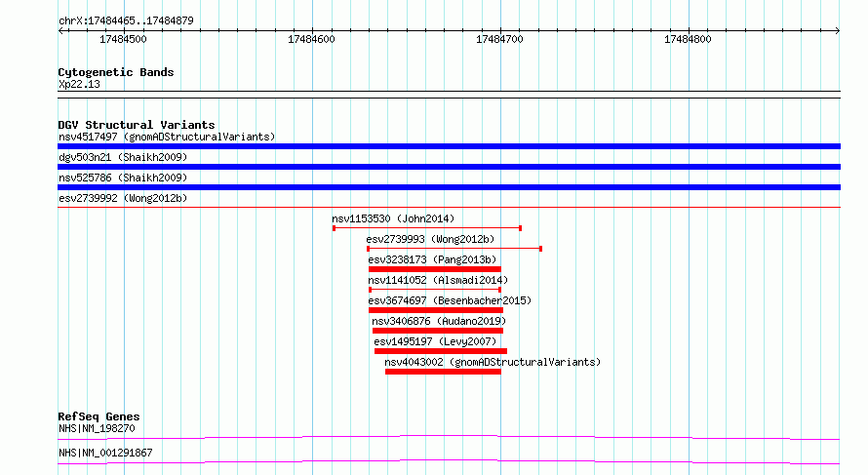The image size is (868, 475).
Task: Click the right arrowhead of the ruler
Action: (838, 31)
